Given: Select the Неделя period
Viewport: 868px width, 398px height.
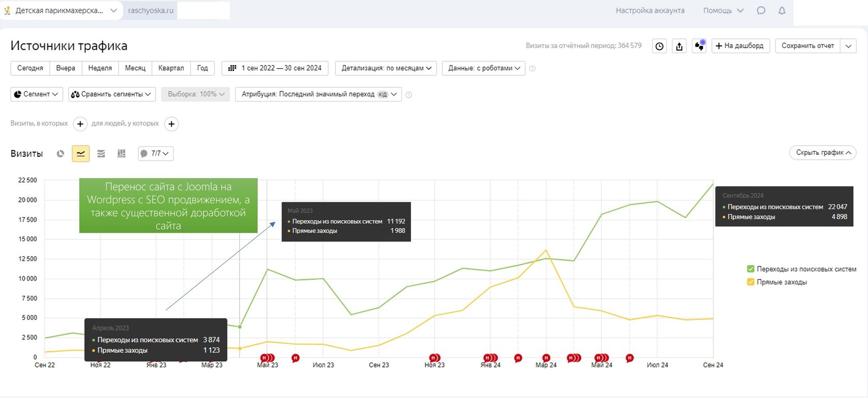Looking at the screenshot, I should tap(100, 68).
